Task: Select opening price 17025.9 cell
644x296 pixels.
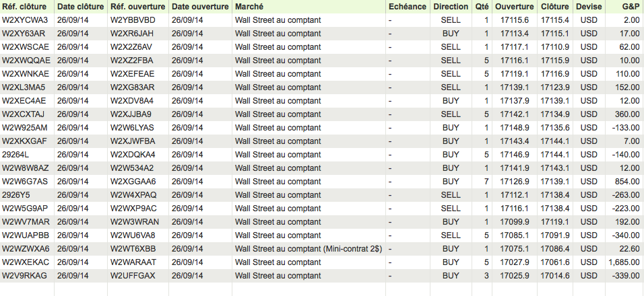Action: [x=515, y=276]
